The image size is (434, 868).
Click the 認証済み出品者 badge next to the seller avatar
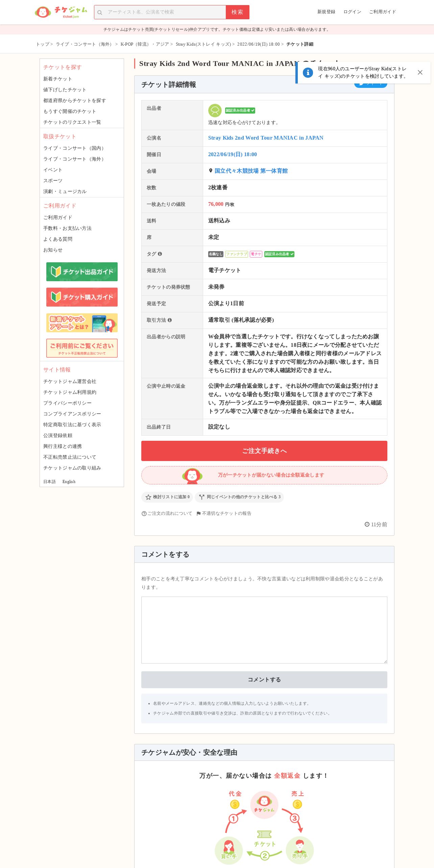pyautogui.click(x=240, y=111)
